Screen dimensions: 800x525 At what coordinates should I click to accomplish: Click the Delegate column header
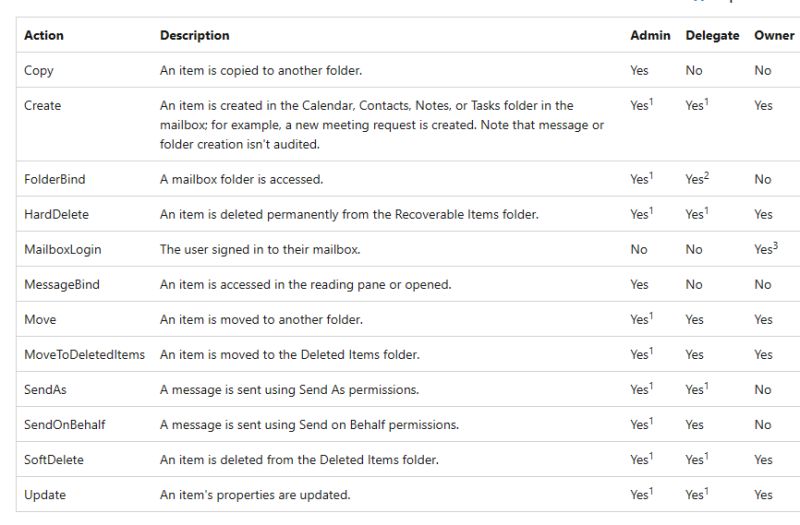(712, 35)
